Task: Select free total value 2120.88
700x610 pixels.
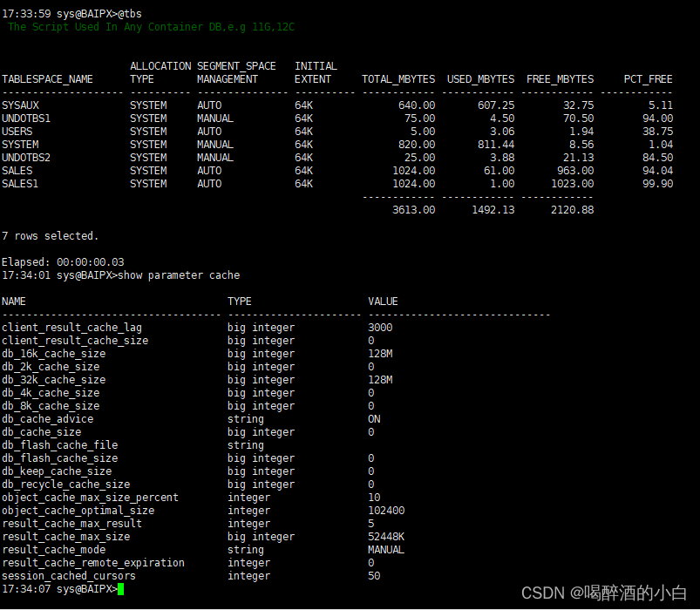Action: click(573, 210)
